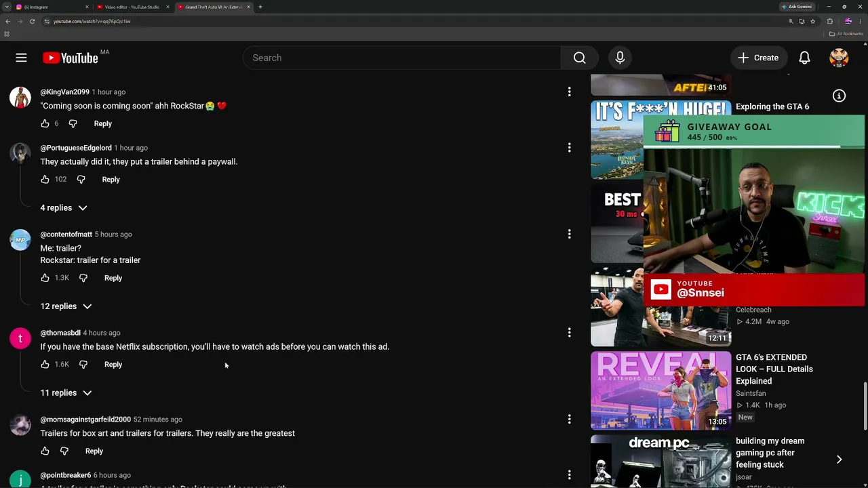868x488 pixels.
Task: Close the Instagram tab
Action: click(x=87, y=7)
